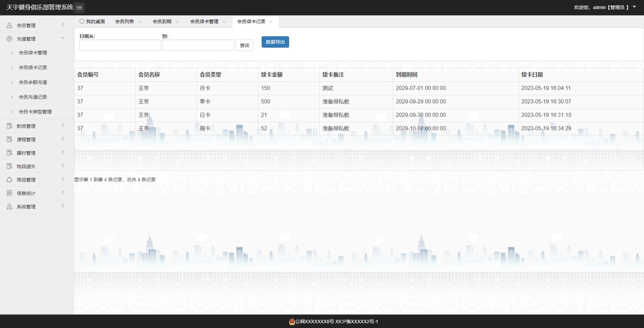Open 会员充值记录 in the sidebar
This screenshot has height=328, width=644.
(33, 97)
